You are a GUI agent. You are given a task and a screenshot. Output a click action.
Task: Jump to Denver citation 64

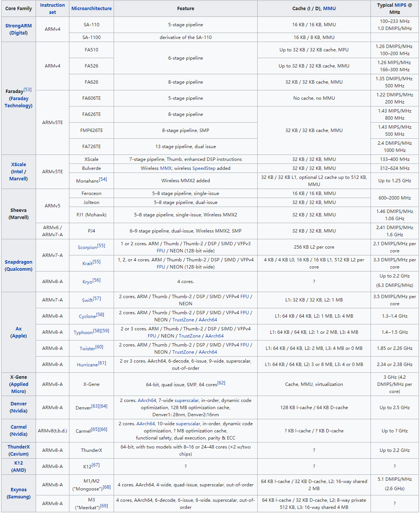click(x=103, y=406)
